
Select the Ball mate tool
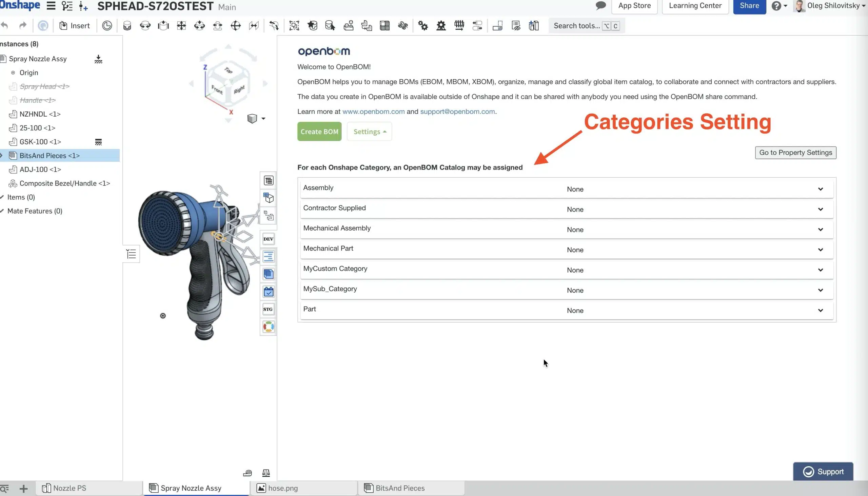pos(236,25)
